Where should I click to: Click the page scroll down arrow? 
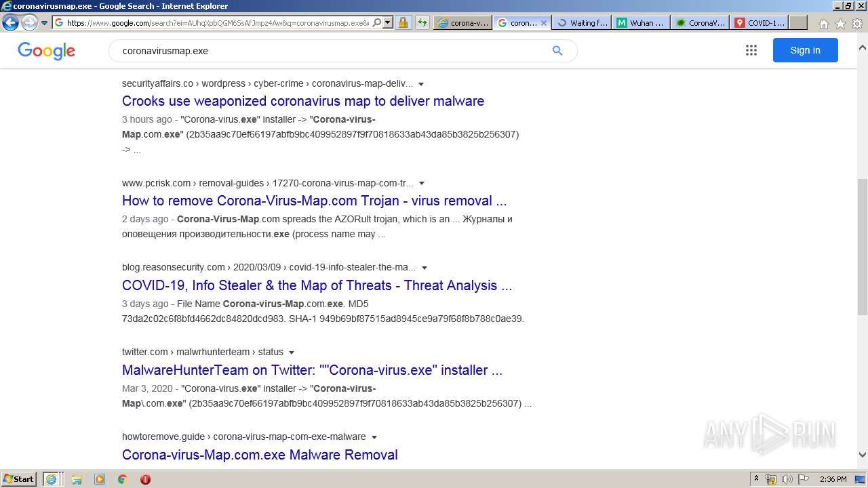pos(863,455)
